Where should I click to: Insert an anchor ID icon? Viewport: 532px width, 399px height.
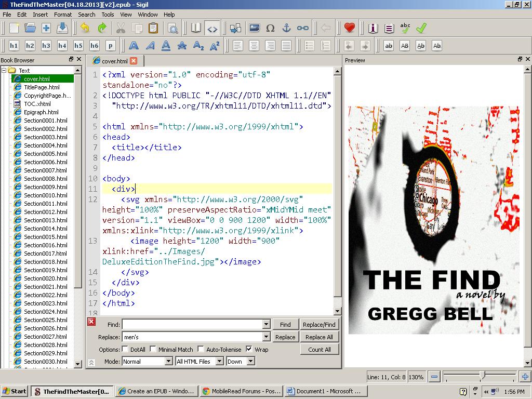tap(287, 28)
